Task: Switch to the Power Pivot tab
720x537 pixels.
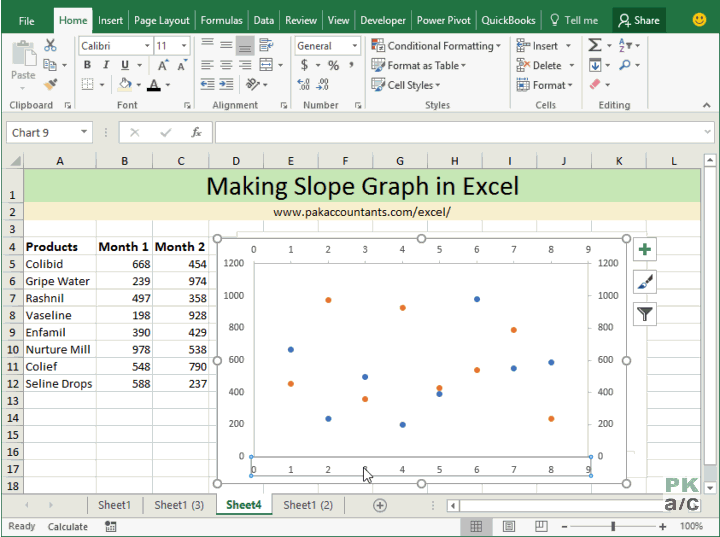Action: pos(444,21)
